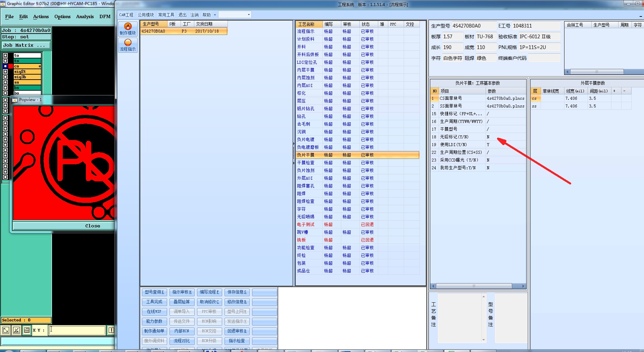Click the 工艺备注 vertical scrollbar

(x=484, y=318)
